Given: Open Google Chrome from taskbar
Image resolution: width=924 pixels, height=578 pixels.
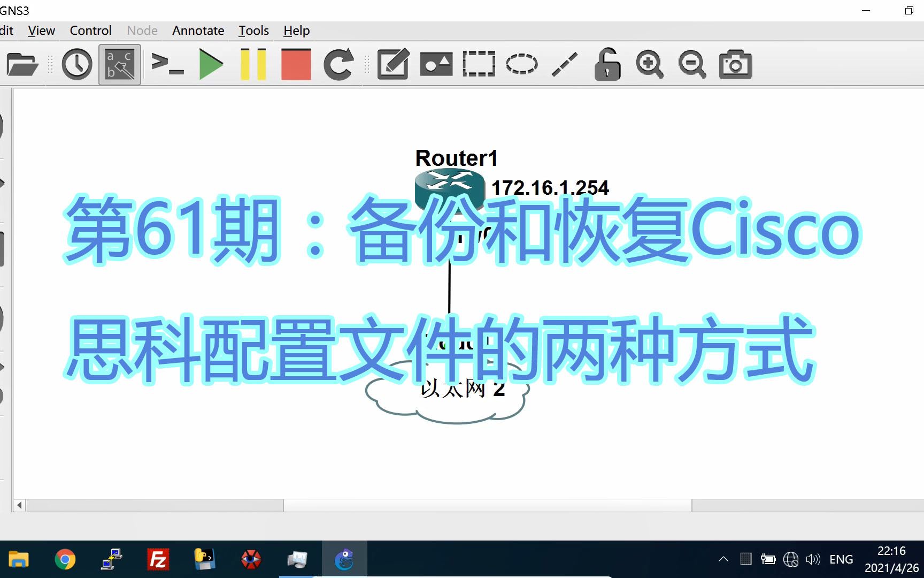Looking at the screenshot, I should click(65, 560).
